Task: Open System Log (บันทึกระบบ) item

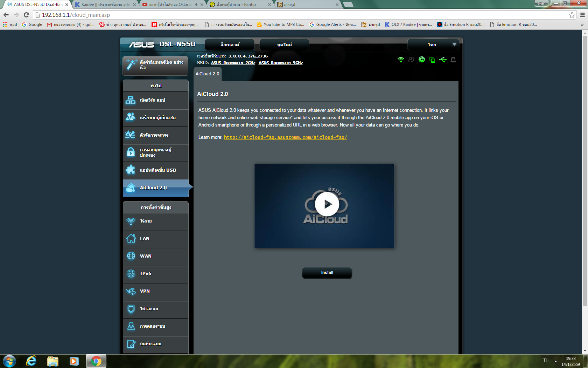Action: tap(155, 344)
